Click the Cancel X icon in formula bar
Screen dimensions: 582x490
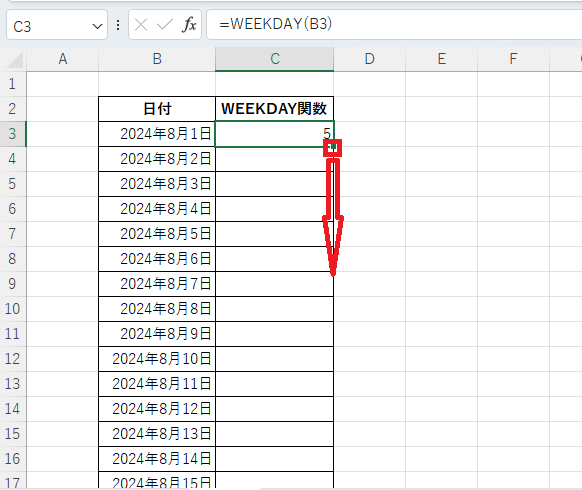(141, 25)
